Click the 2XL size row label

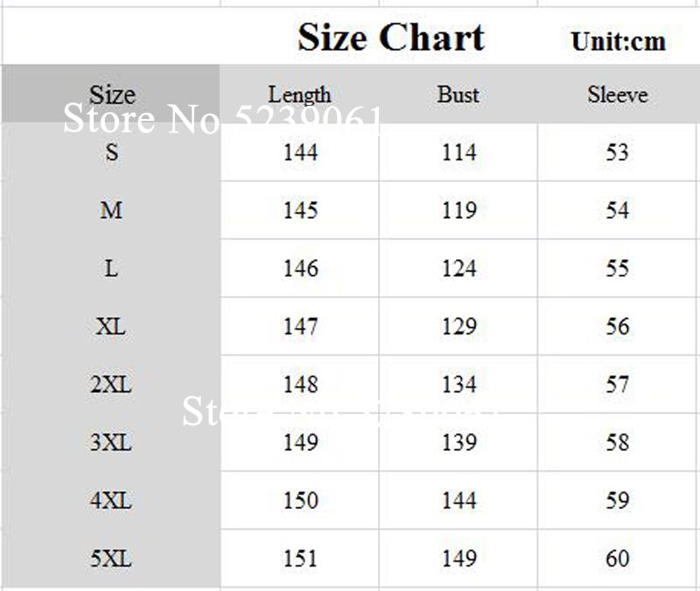111,384
